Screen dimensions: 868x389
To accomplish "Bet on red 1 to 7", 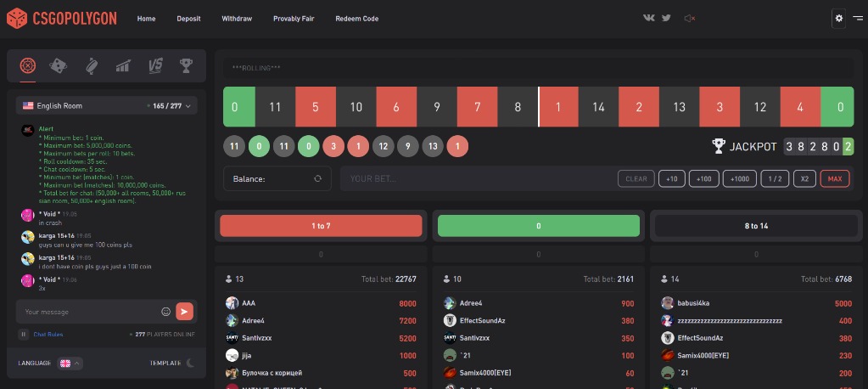I will pos(321,226).
